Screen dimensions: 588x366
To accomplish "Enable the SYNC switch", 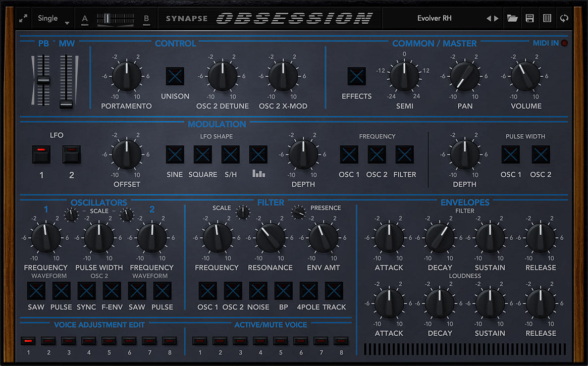I will point(87,291).
